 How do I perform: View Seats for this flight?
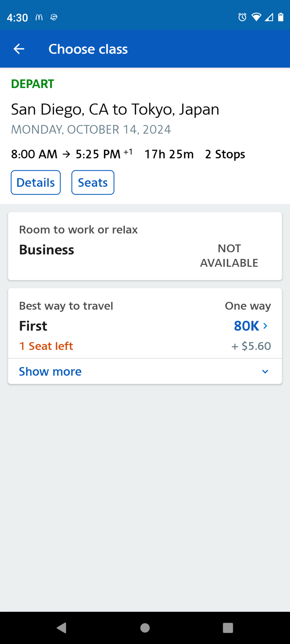(x=93, y=183)
